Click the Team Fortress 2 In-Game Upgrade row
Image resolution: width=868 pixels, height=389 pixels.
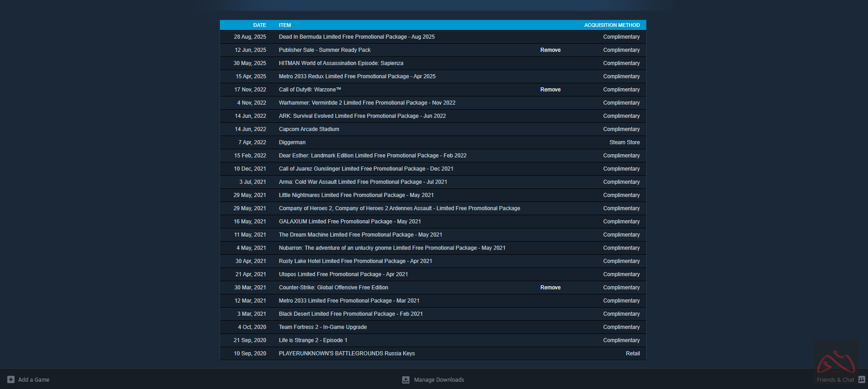[x=323, y=327]
